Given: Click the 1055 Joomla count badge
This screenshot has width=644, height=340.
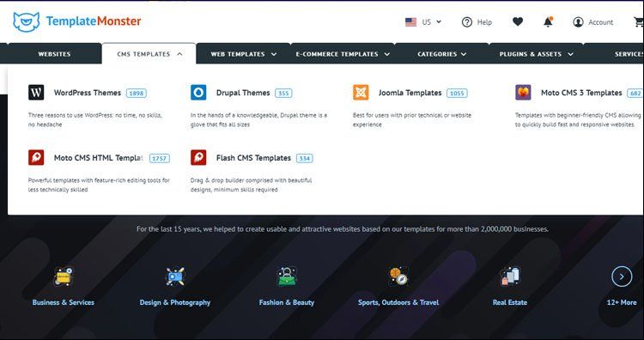Looking at the screenshot, I should click(x=457, y=94).
